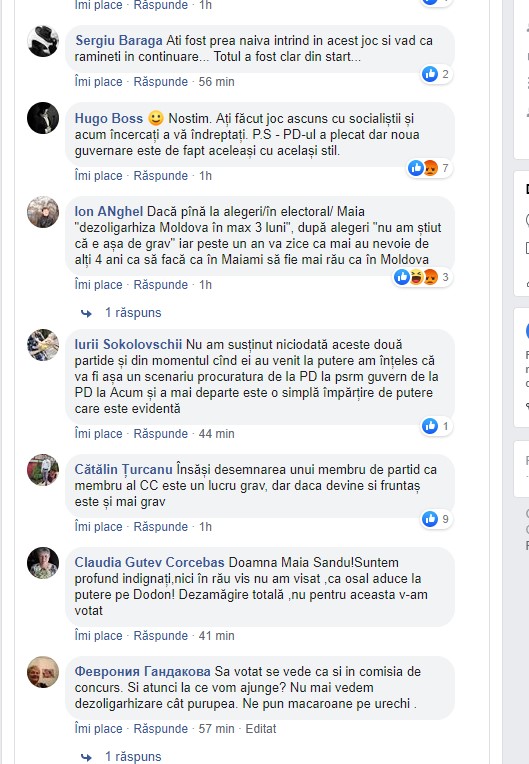Click like reaction icon on Sergiu Baraga comment
Image resolution: width=529 pixels, height=764 pixels.
(430, 74)
